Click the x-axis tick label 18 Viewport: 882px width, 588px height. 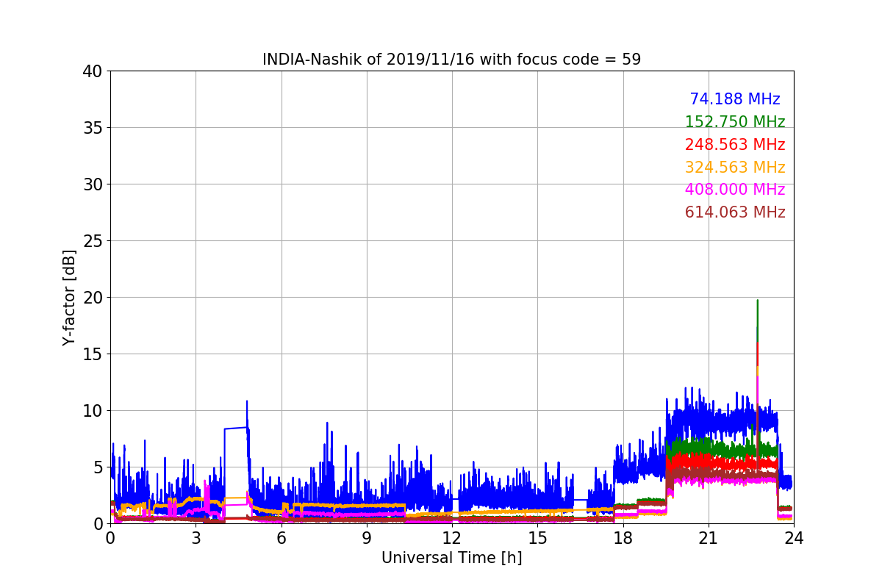point(623,537)
